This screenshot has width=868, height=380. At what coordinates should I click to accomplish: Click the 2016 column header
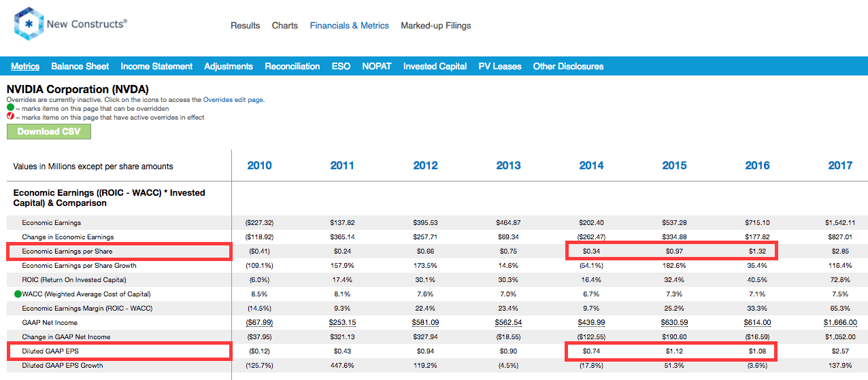(x=757, y=165)
